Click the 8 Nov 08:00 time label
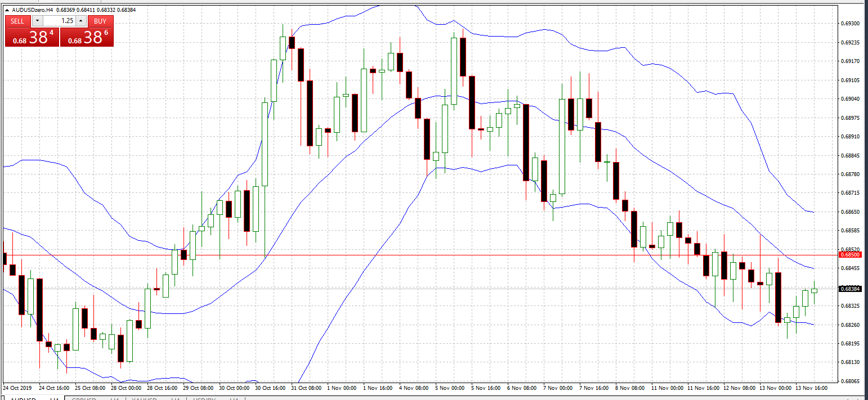 tap(630, 388)
